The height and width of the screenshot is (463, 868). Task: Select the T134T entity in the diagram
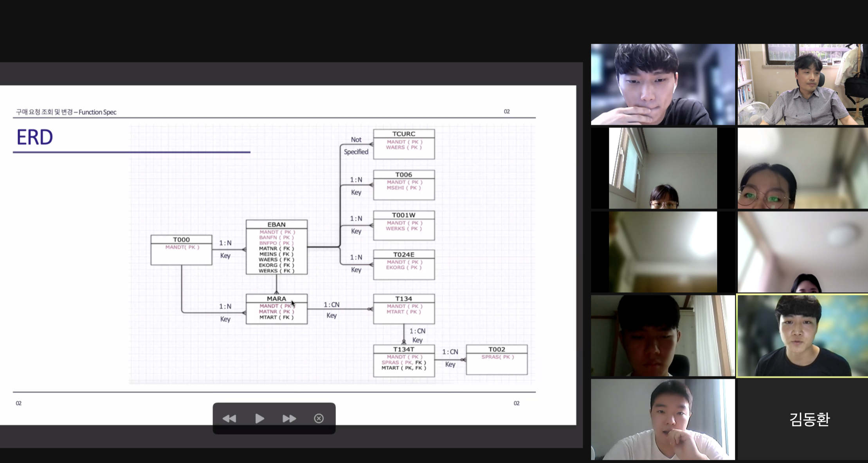[403, 360]
